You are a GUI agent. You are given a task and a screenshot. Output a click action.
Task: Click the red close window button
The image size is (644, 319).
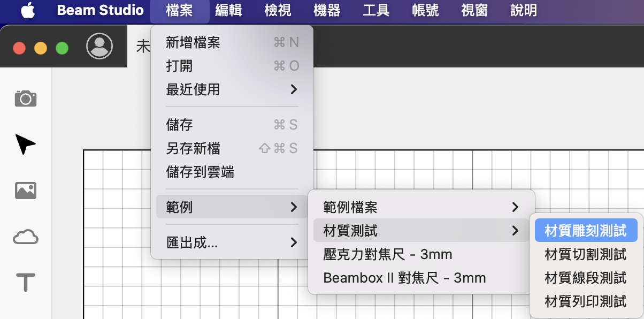point(19,48)
